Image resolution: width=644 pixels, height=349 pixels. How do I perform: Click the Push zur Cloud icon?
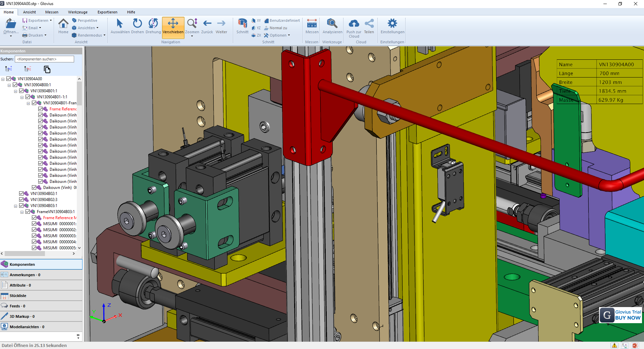[354, 24]
